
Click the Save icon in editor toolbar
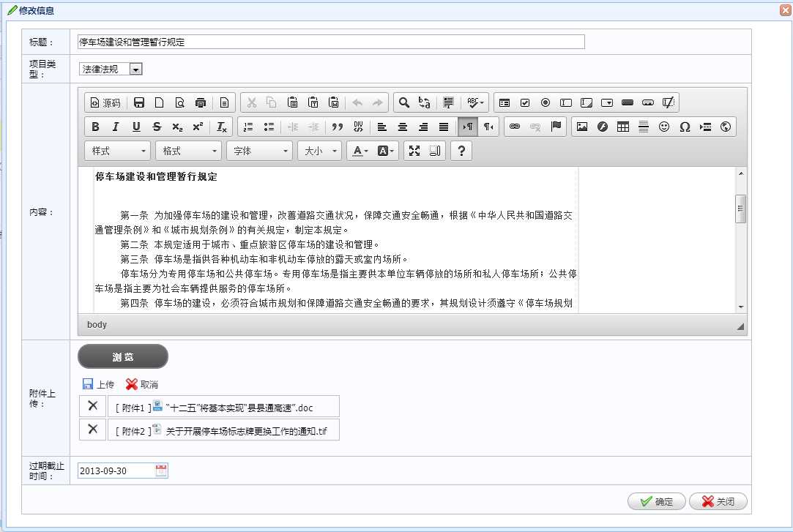coord(139,102)
